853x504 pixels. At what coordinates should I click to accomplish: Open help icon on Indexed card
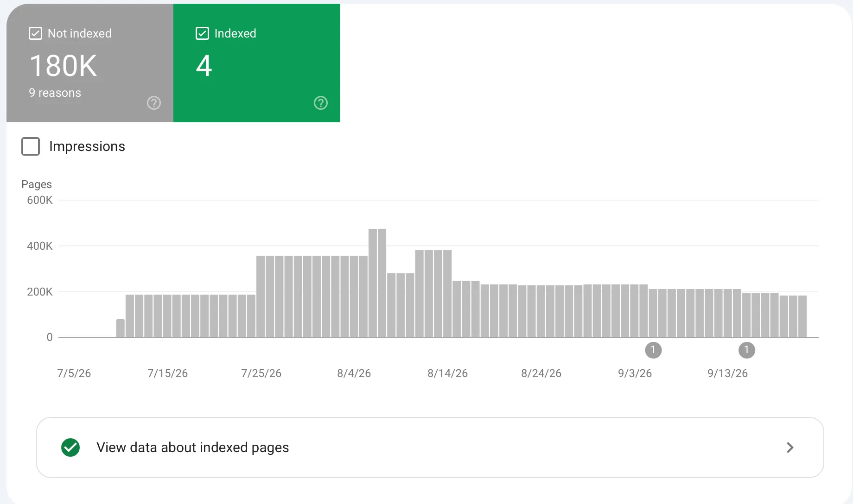pyautogui.click(x=321, y=103)
